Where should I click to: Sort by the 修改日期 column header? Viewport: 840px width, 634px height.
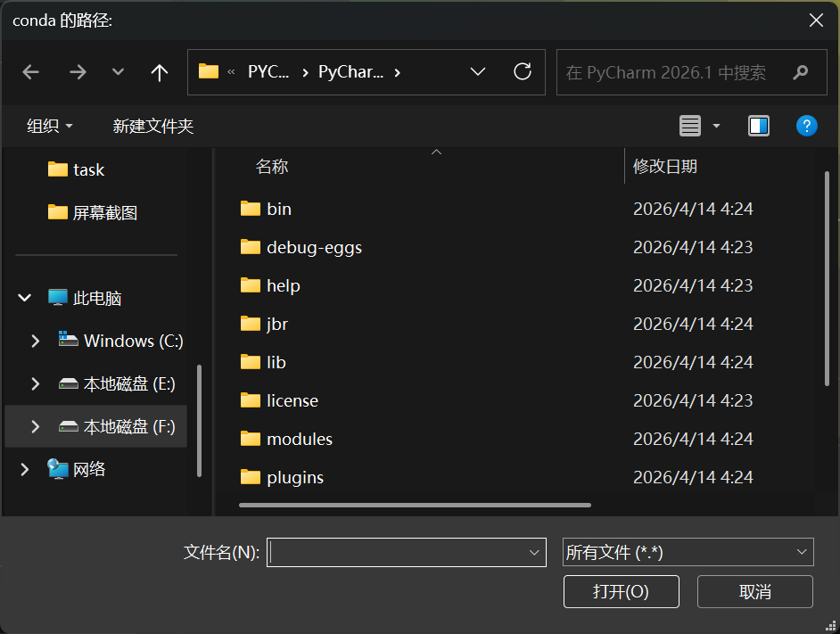point(665,166)
